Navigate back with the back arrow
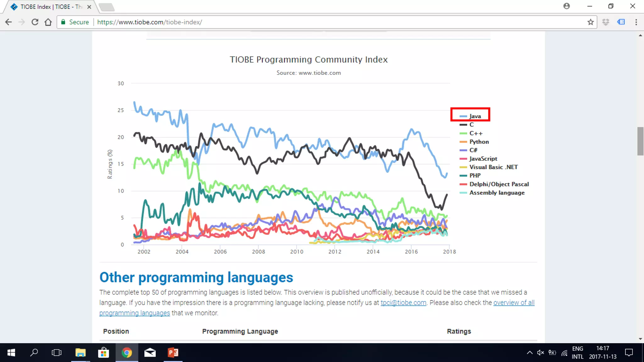The width and height of the screenshot is (644, 362). (8, 22)
